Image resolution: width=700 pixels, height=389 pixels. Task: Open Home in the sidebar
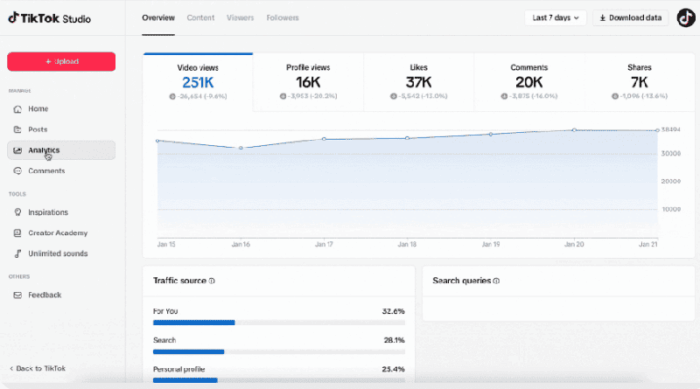coord(61,109)
